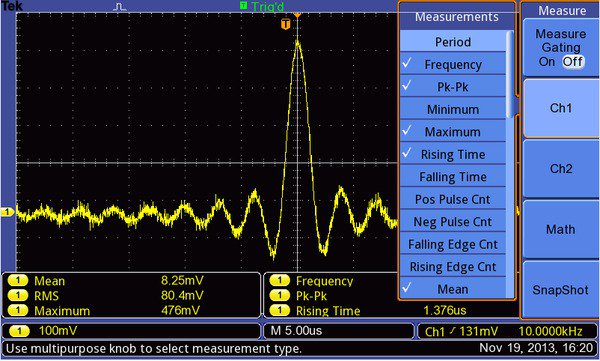Click the Ch1 131mV trigger level readout
This screenshot has height=361, width=600.
(x=461, y=331)
